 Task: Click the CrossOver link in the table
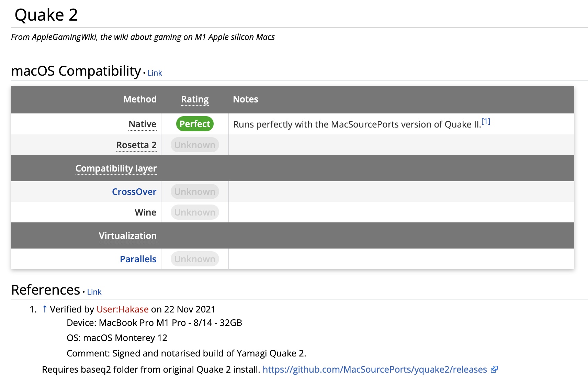134,192
